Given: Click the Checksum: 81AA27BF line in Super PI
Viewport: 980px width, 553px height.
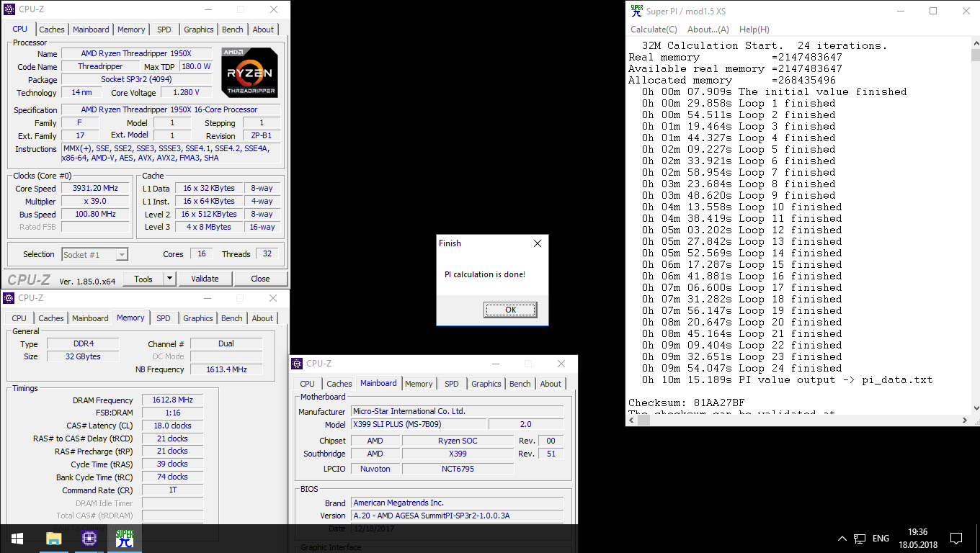Looking at the screenshot, I should pos(686,403).
